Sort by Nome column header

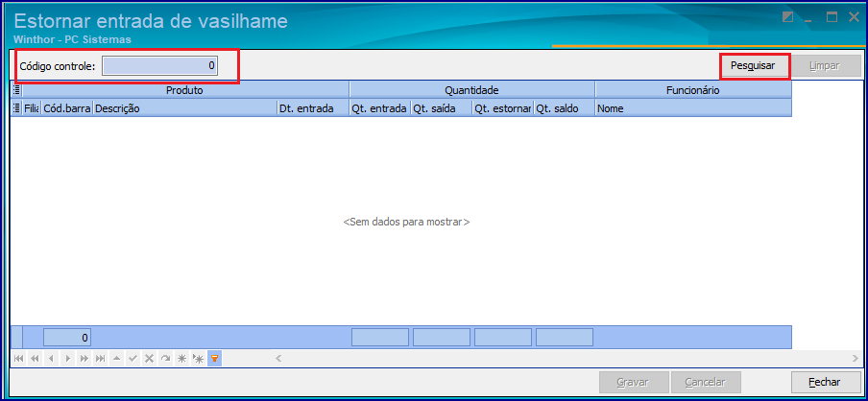[x=693, y=108]
